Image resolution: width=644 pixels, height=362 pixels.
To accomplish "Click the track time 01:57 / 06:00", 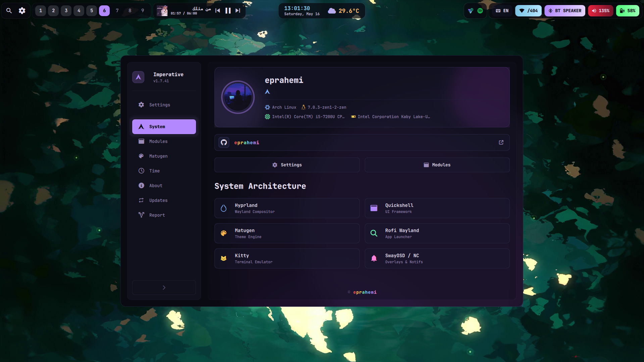I will click(x=184, y=13).
